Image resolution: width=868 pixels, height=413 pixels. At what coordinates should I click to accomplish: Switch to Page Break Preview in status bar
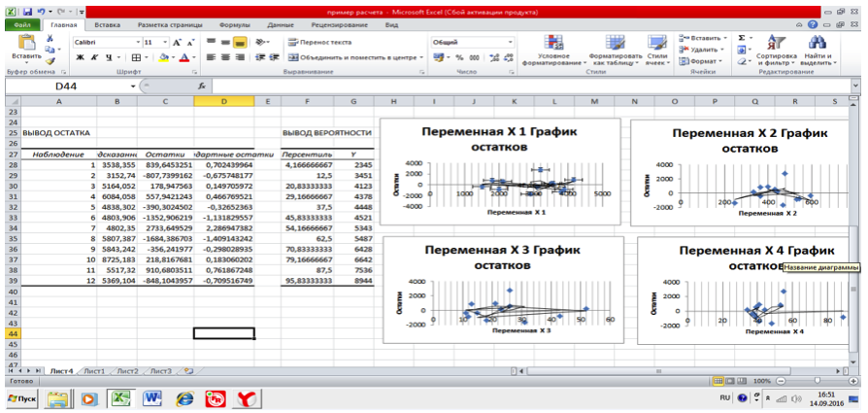[x=741, y=381]
